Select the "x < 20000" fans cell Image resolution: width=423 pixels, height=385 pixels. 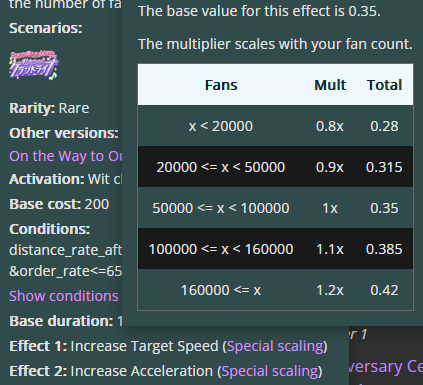[221, 126]
